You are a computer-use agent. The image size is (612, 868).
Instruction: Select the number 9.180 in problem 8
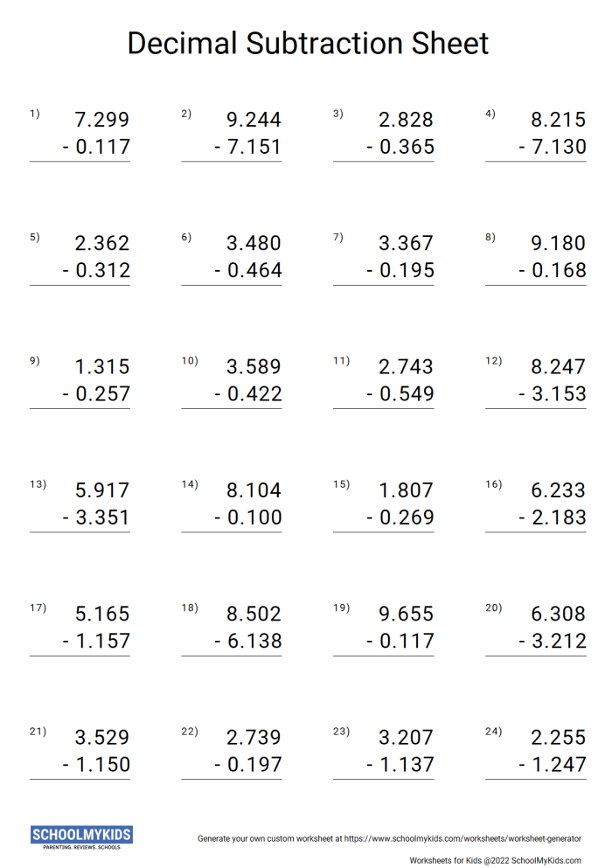558,243
